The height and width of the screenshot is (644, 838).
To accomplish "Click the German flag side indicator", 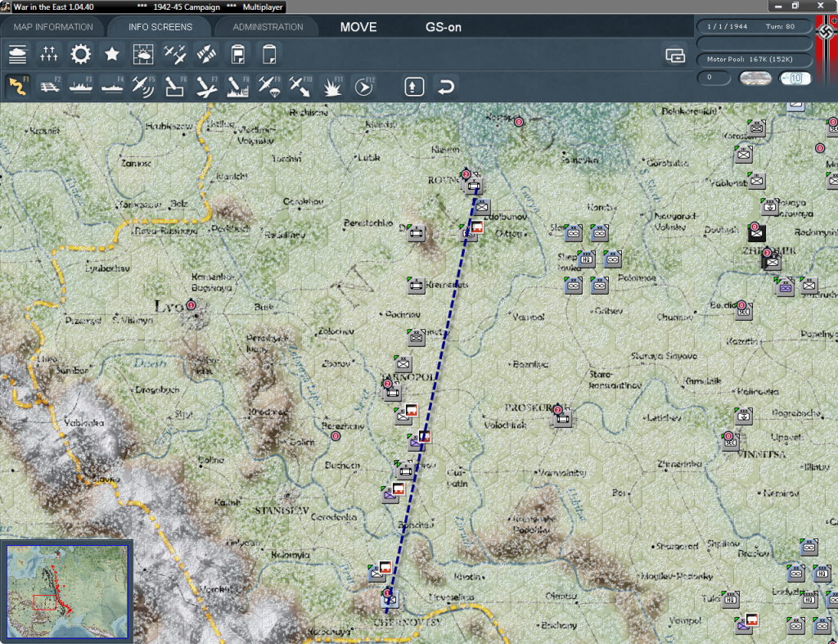I will click(x=827, y=50).
